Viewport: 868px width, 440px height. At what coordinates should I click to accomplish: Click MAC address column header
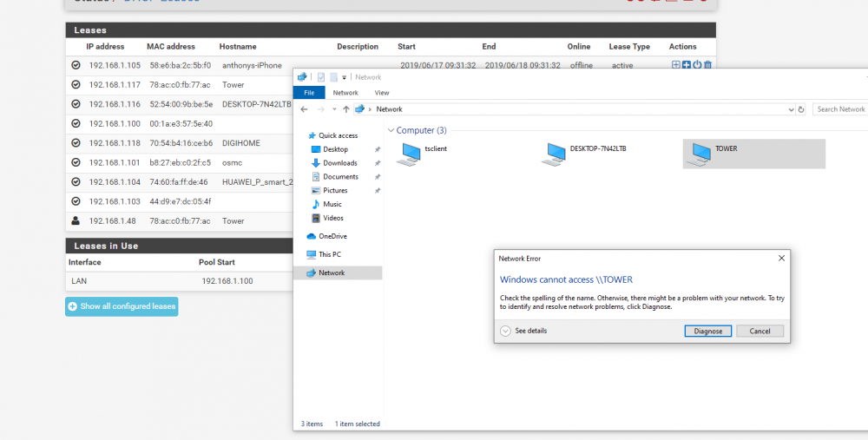pyautogui.click(x=171, y=47)
